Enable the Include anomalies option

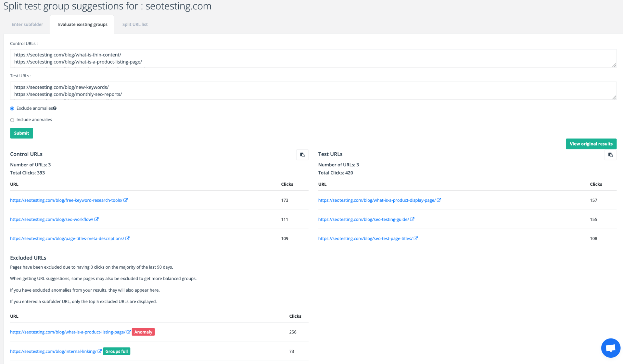tap(12, 120)
